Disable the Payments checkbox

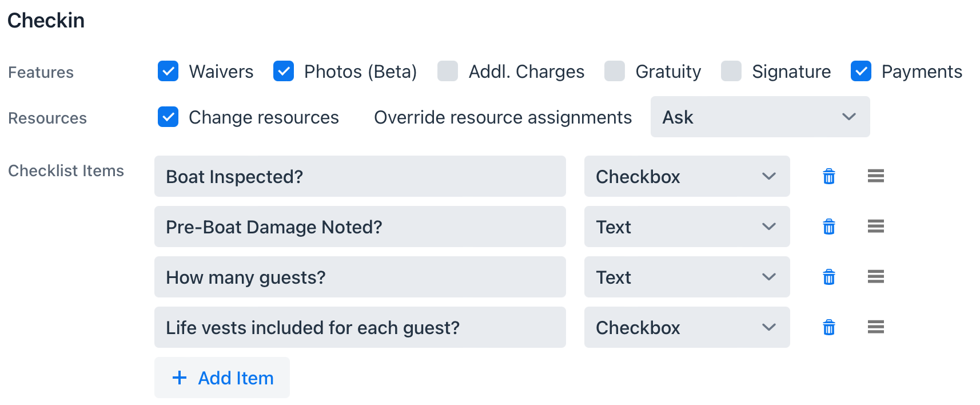pyautogui.click(x=861, y=72)
